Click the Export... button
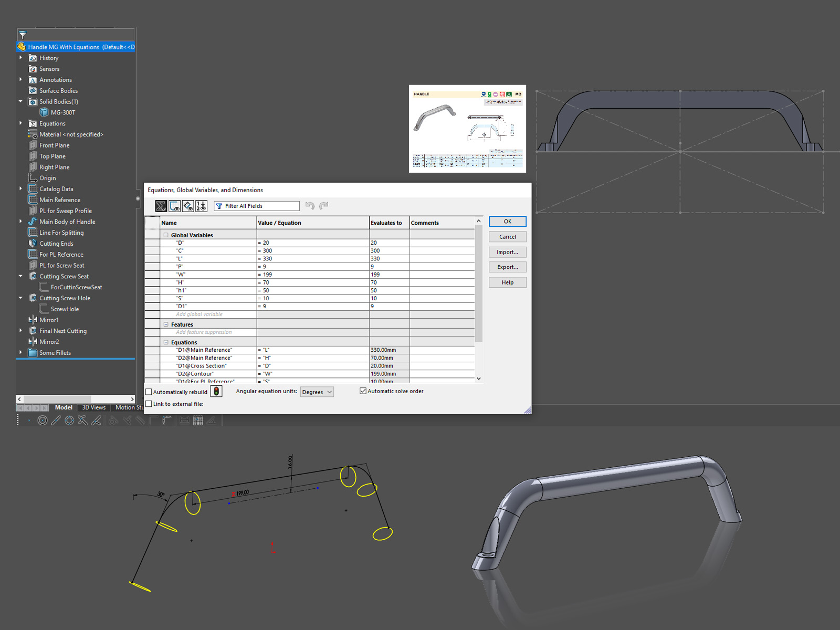 pos(508,267)
